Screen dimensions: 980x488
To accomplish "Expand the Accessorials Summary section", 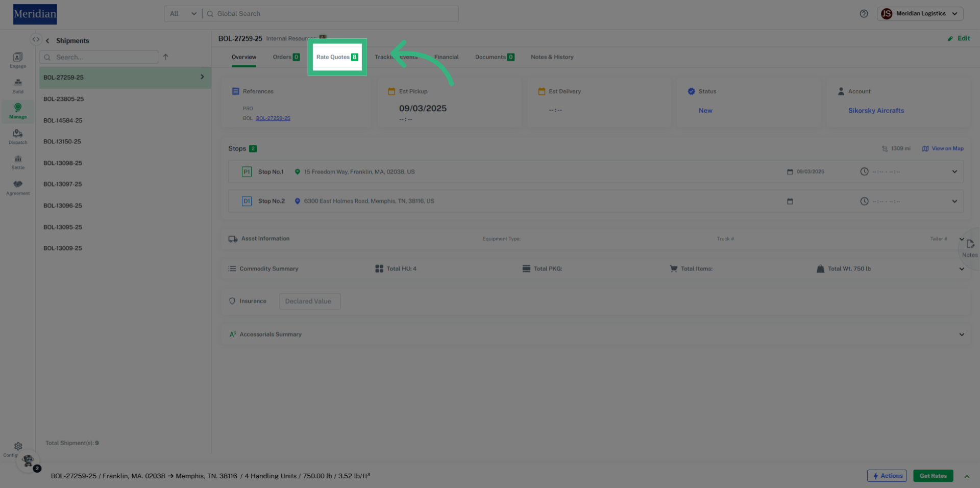I will click(962, 335).
